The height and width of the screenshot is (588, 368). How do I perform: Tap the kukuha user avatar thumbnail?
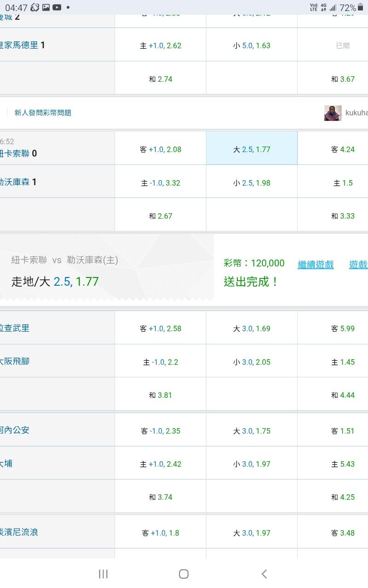pos(333,113)
